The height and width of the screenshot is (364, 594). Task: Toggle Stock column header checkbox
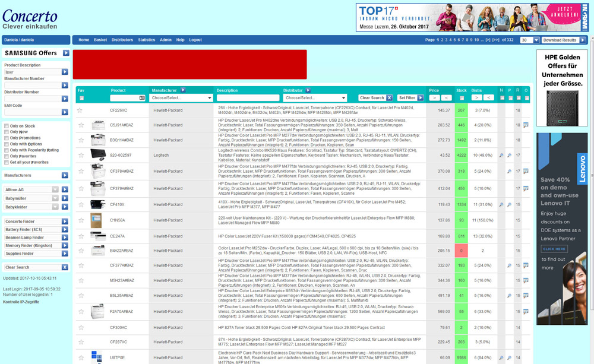click(x=462, y=98)
